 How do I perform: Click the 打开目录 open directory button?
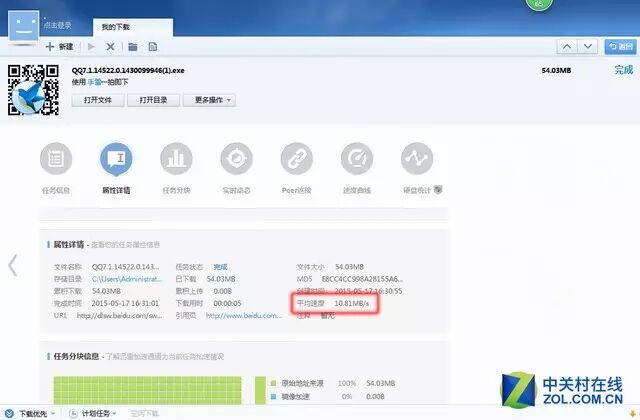153,100
